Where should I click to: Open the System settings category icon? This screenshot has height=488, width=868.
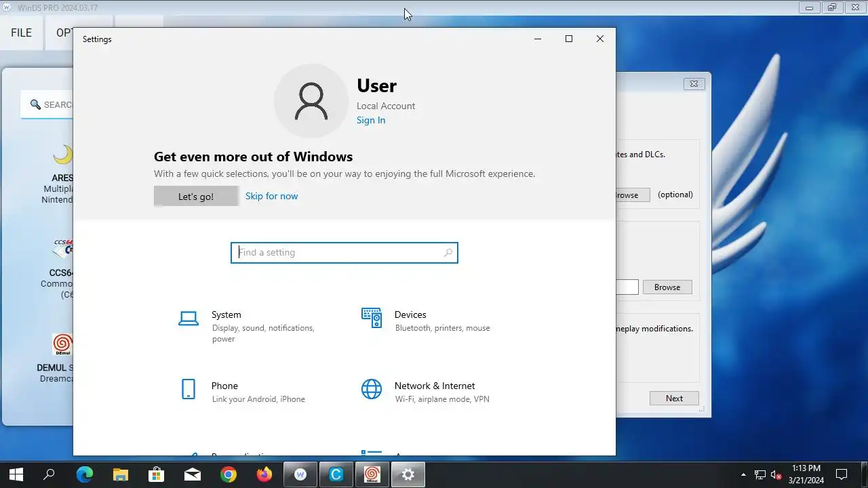(x=188, y=319)
